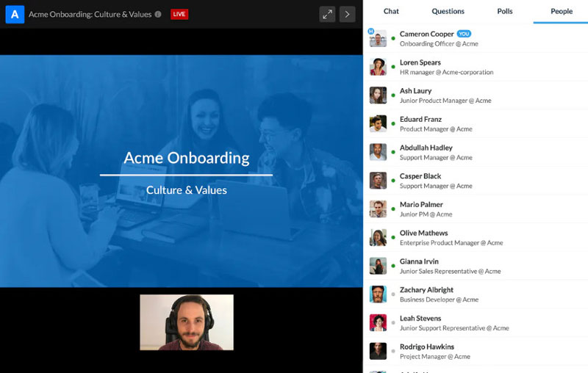588x373 pixels.
Task: Click Zachary Albright's offline status avatar
Action: [x=378, y=294]
